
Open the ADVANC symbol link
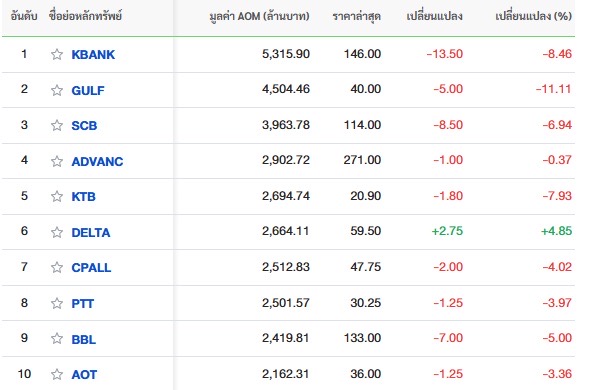(x=97, y=162)
